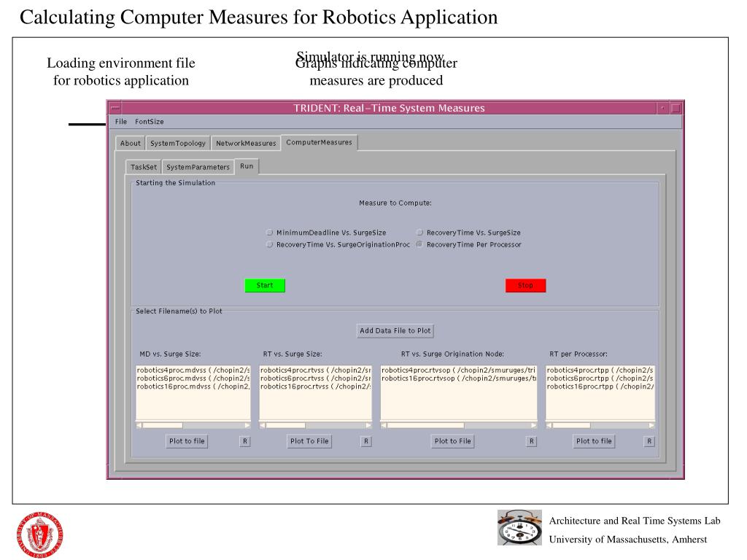Open the window menu button in TRIDENT title bar
This screenshot has width=747, height=560.
(x=115, y=108)
